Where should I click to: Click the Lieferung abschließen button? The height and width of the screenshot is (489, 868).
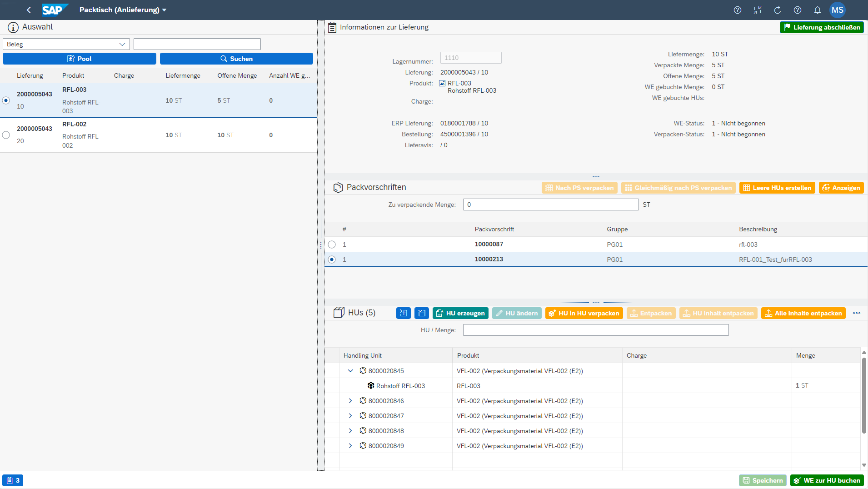[822, 27]
